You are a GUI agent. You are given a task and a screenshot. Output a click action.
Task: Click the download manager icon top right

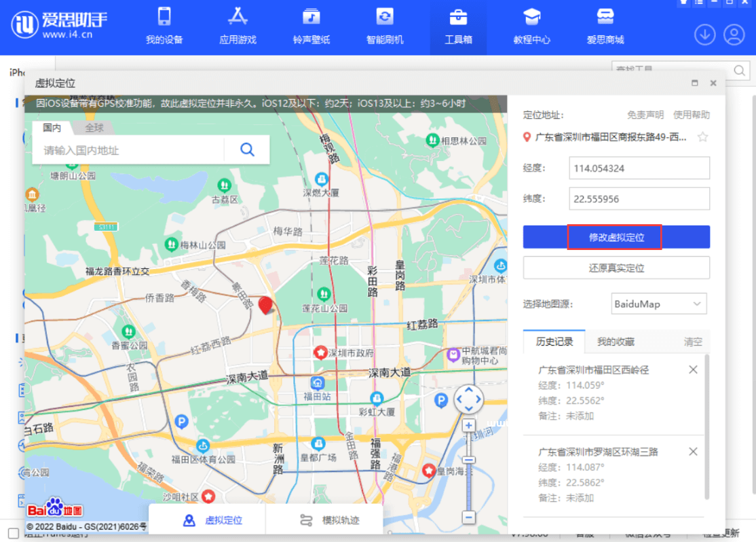(x=705, y=34)
